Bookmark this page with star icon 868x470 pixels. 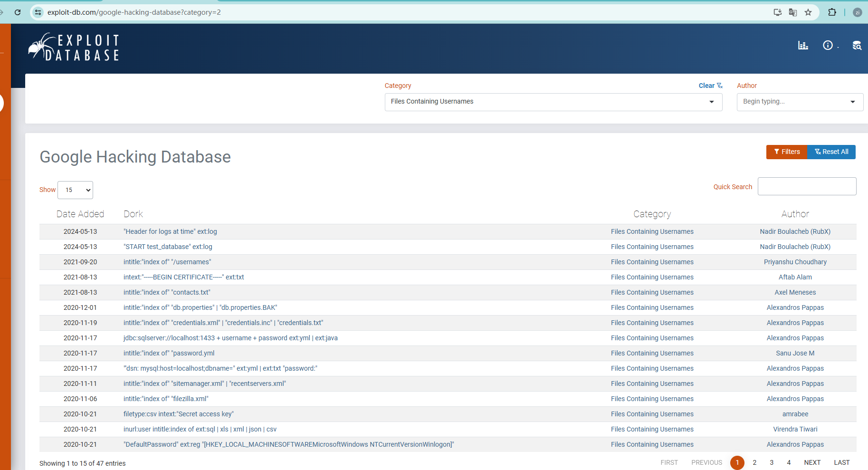pos(808,12)
